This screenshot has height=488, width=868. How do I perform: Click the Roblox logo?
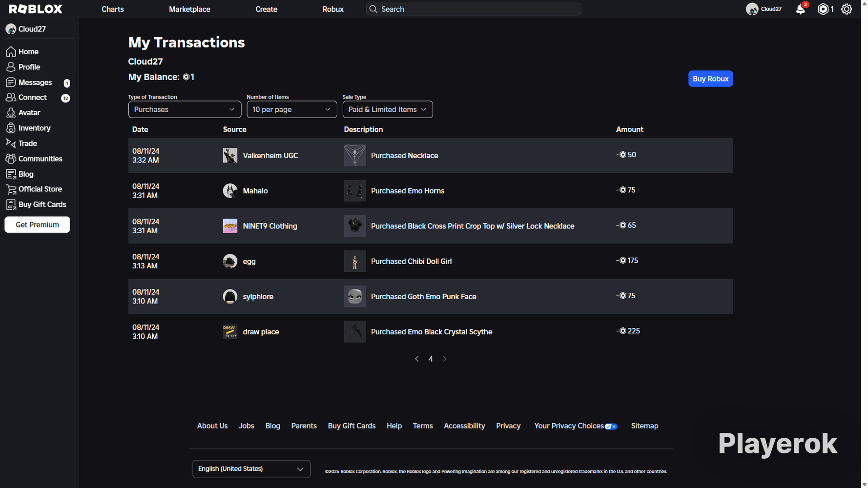[x=36, y=9]
